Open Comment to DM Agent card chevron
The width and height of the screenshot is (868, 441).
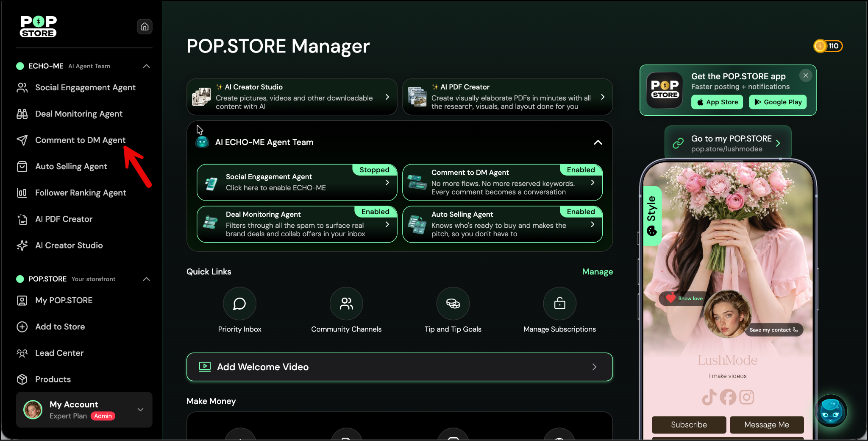click(593, 183)
